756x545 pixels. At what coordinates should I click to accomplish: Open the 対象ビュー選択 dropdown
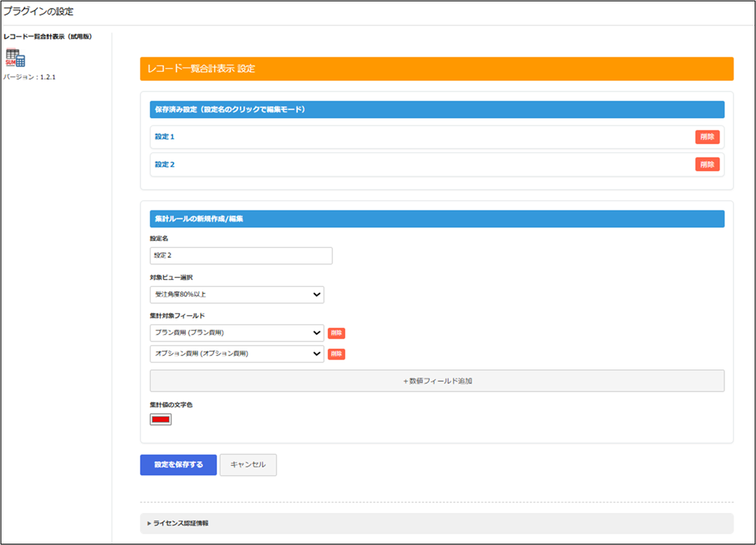point(236,295)
